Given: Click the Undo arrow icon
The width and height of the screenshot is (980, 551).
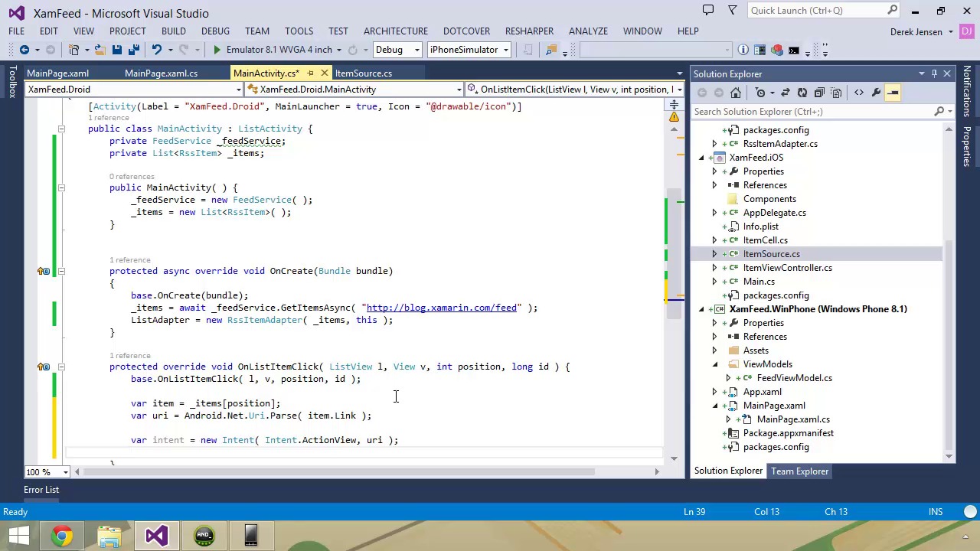Looking at the screenshot, I should tap(156, 50).
